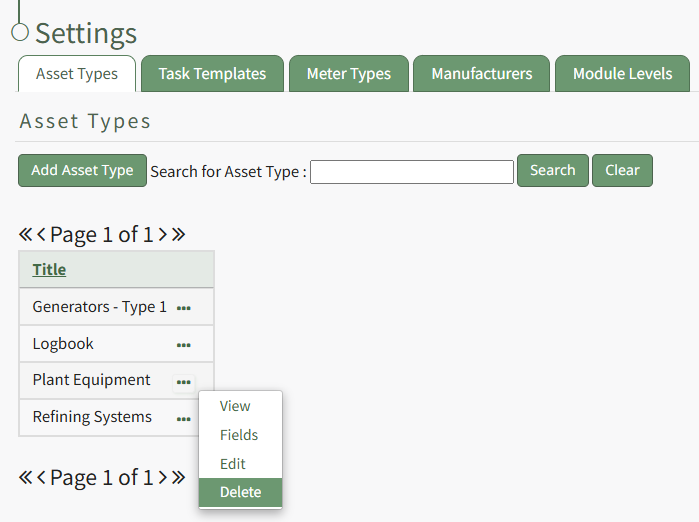Sort the table by Title column
699x522 pixels.
[x=49, y=270]
